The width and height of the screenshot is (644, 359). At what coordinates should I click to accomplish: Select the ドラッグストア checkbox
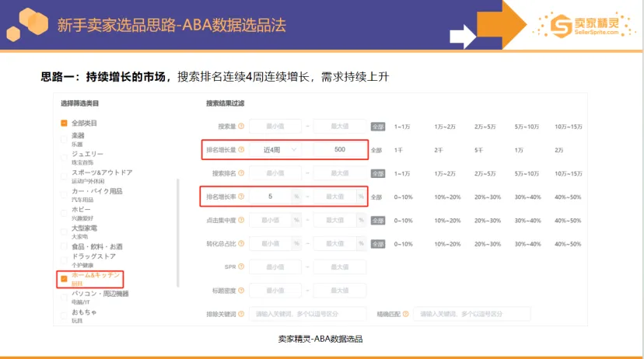pos(64,260)
